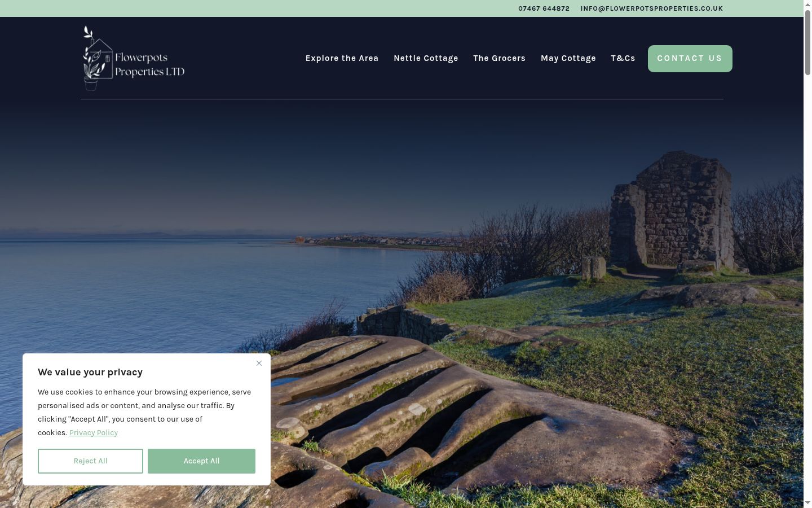Open The Grocers menu item

click(x=499, y=58)
